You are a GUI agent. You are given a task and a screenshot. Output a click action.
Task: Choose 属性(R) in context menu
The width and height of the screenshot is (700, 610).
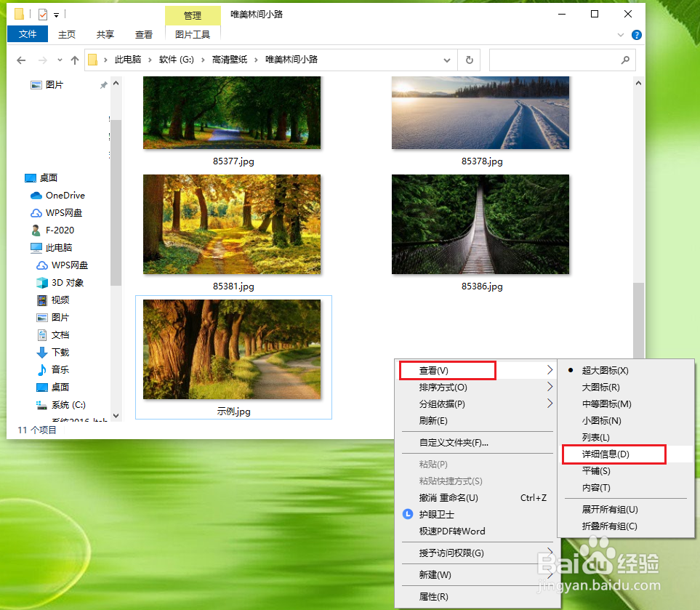(478, 597)
